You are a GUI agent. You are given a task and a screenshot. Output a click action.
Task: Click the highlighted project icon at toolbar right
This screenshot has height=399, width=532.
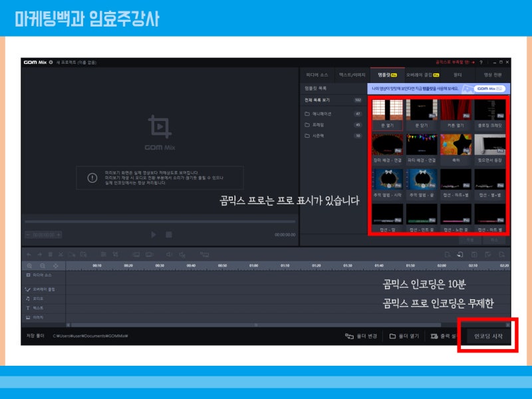tap(460, 254)
